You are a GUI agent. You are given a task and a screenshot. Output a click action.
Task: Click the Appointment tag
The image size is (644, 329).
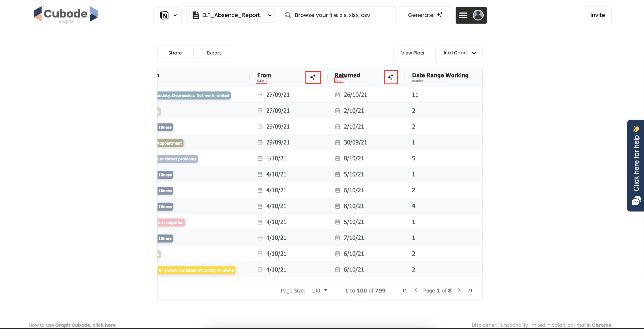coord(170,143)
